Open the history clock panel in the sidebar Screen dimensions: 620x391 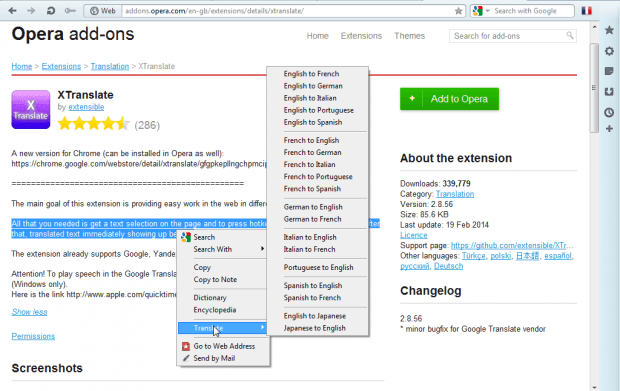pos(609,112)
